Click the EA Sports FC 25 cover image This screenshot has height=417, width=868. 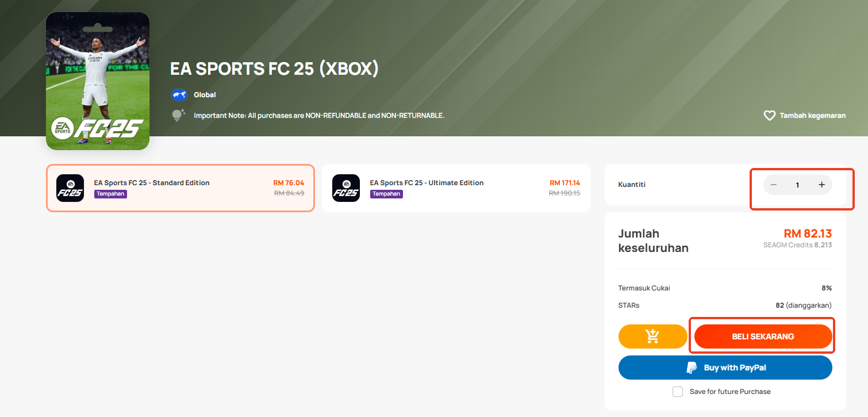(98, 81)
